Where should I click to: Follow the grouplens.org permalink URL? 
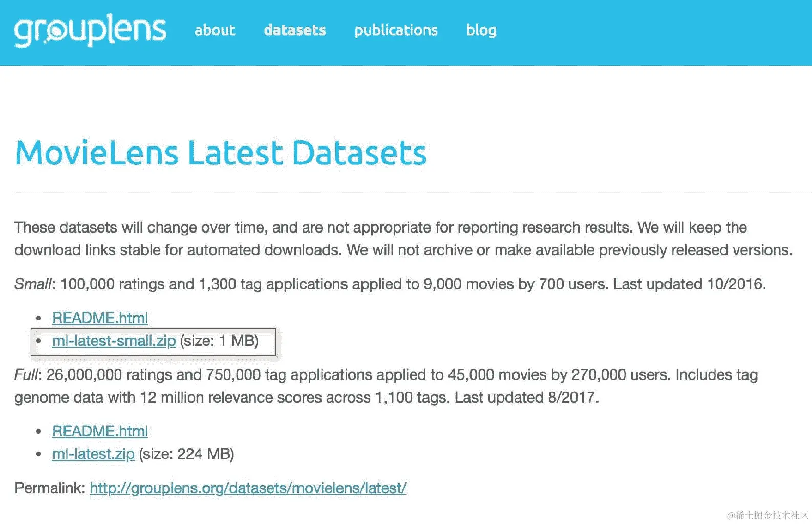point(248,488)
